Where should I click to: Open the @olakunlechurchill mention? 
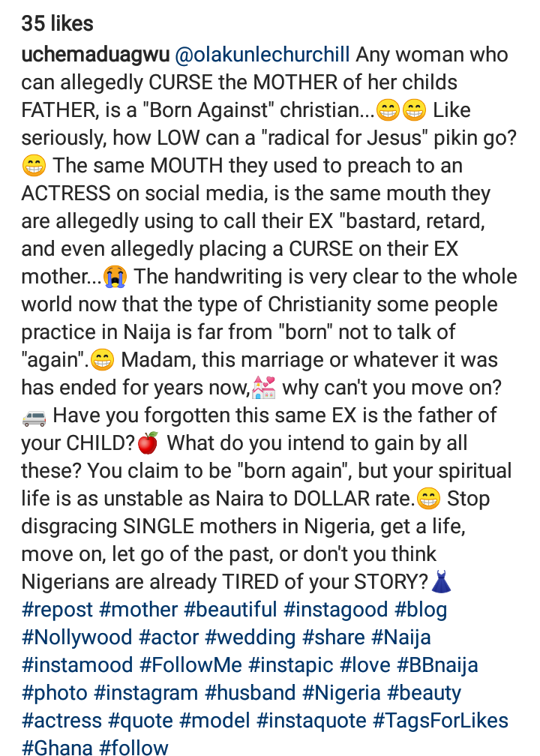(262, 55)
